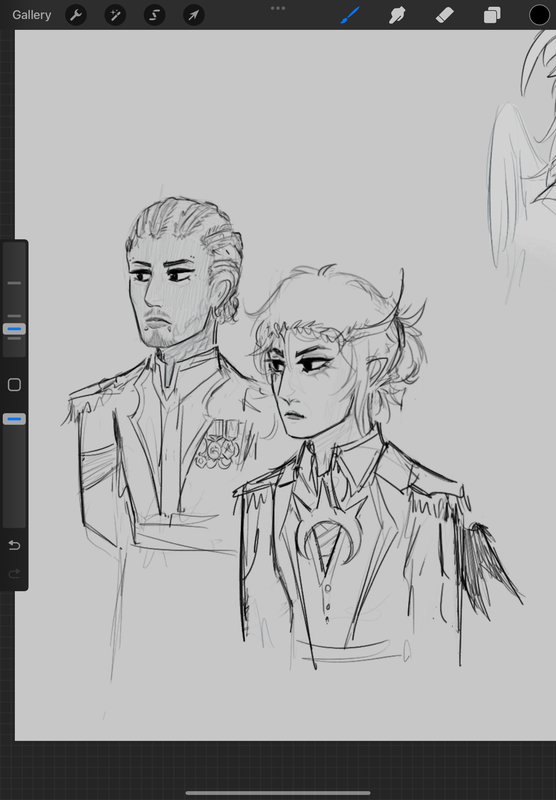Tap the square Modify button on the sidebar

(14, 385)
